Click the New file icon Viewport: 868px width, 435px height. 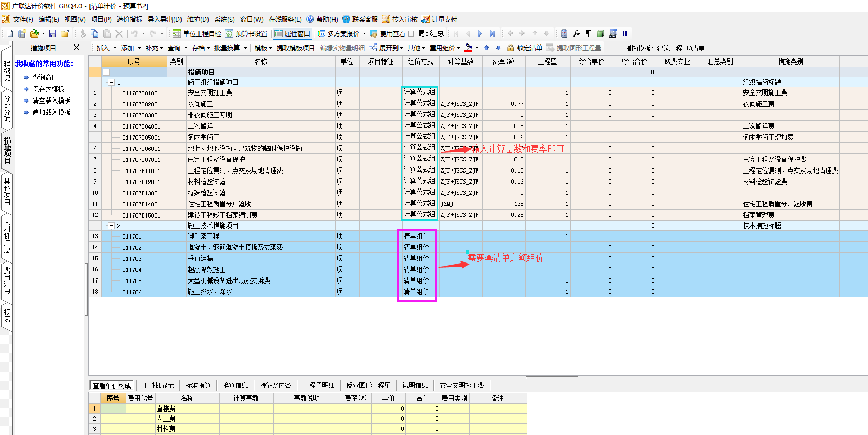coord(10,33)
